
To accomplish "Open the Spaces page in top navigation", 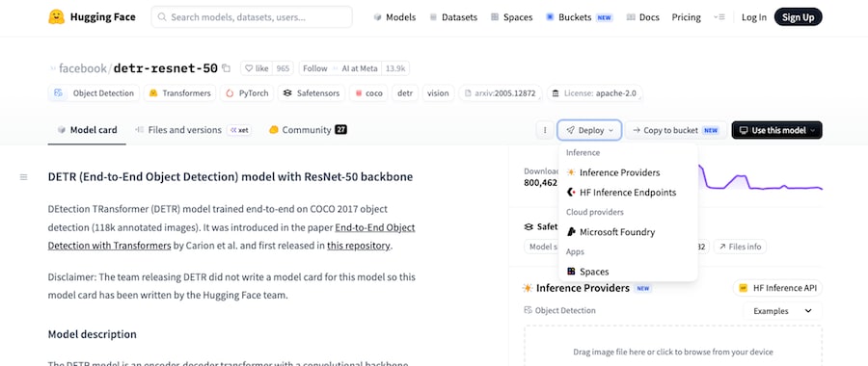I will click(x=511, y=17).
